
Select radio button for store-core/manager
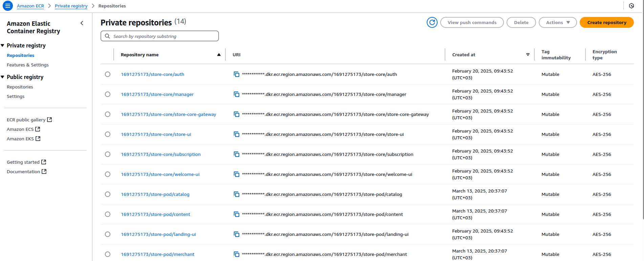pyautogui.click(x=108, y=94)
